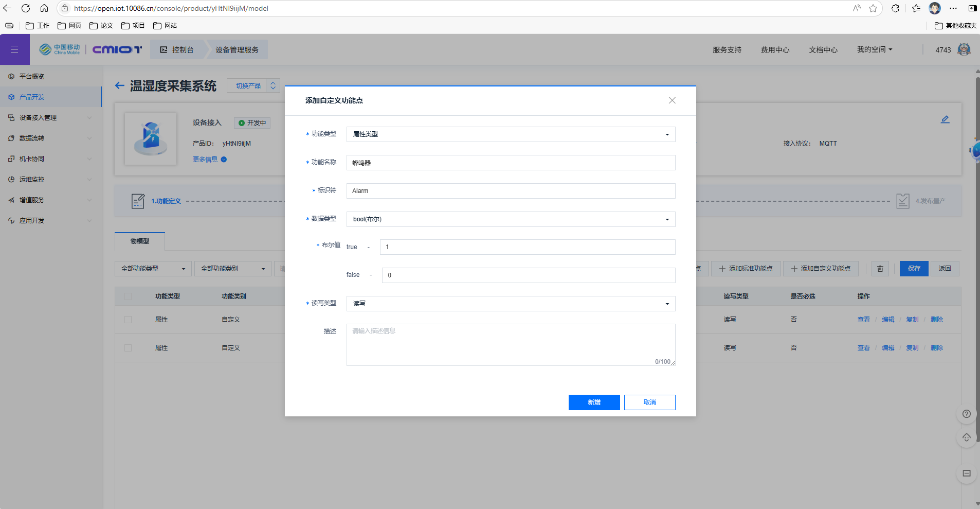The image size is (980, 509).
Task: Click the help question mark floating icon
Action: [x=967, y=414]
